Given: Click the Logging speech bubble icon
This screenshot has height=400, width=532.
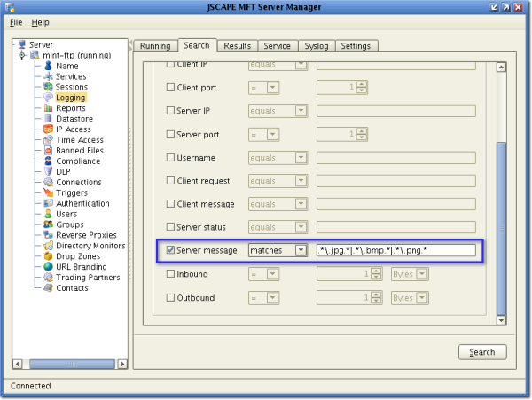Looking at the screenshot, I should tap(48, 98).
